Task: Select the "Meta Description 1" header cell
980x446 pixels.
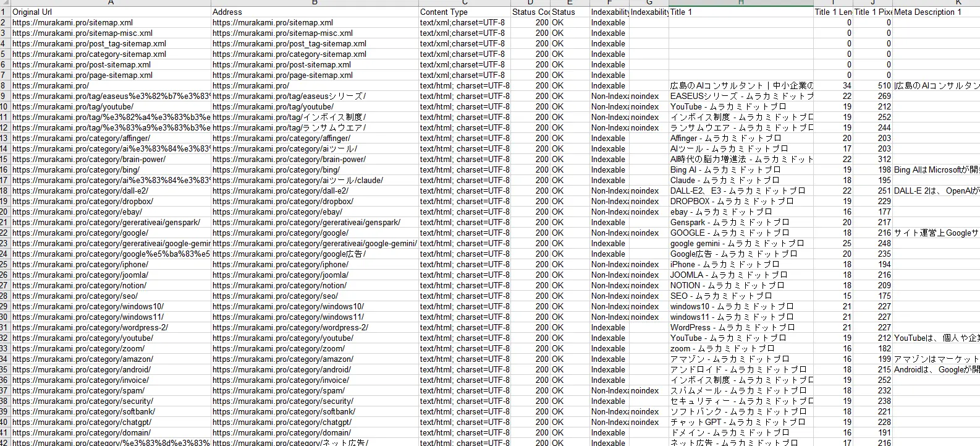Action: 936,12
